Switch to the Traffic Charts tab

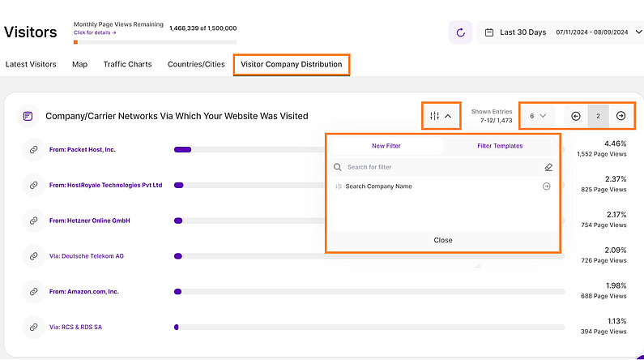(x=127, y=64)
